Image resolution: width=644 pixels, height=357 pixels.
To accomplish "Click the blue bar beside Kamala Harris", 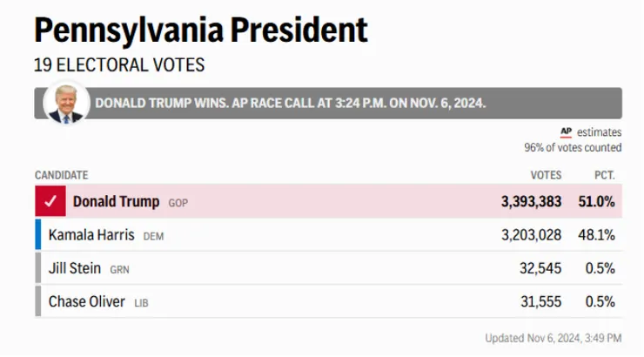I will click(x=38, y=235).
